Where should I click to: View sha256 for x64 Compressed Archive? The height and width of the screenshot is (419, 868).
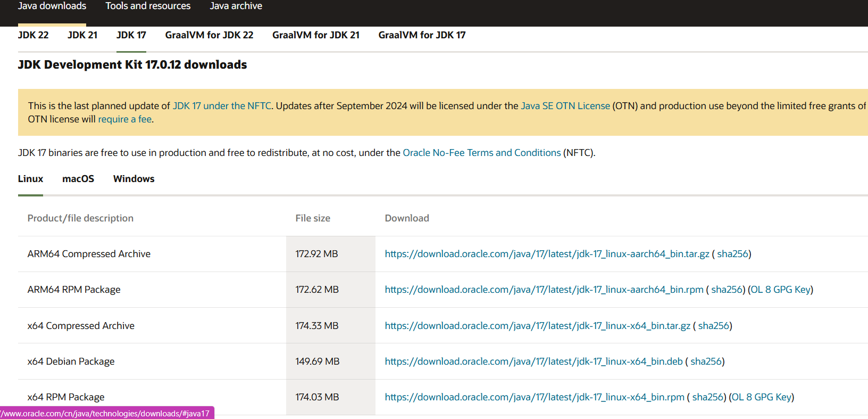(x=714, y=326)
